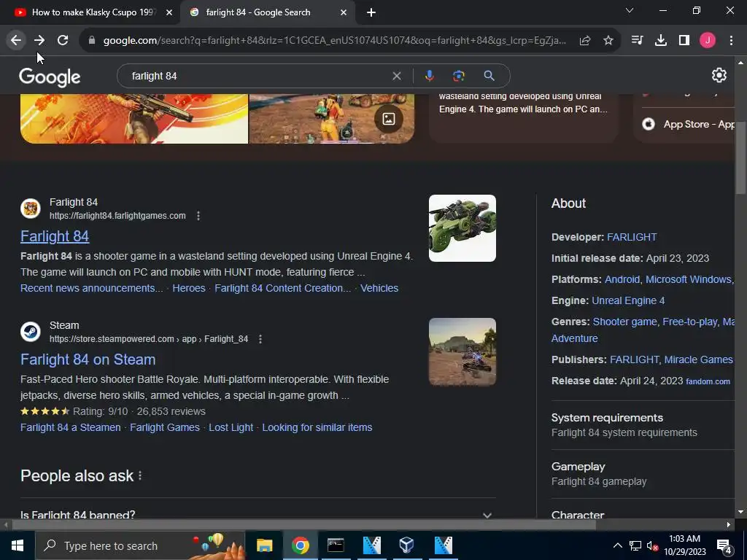Go back to previous page
The image size is (747, 560).
(x=16, y=41)
